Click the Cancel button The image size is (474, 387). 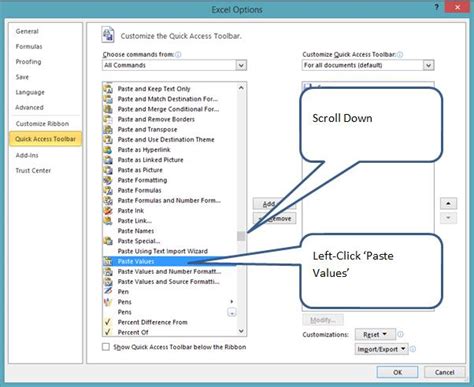(444, 372)
